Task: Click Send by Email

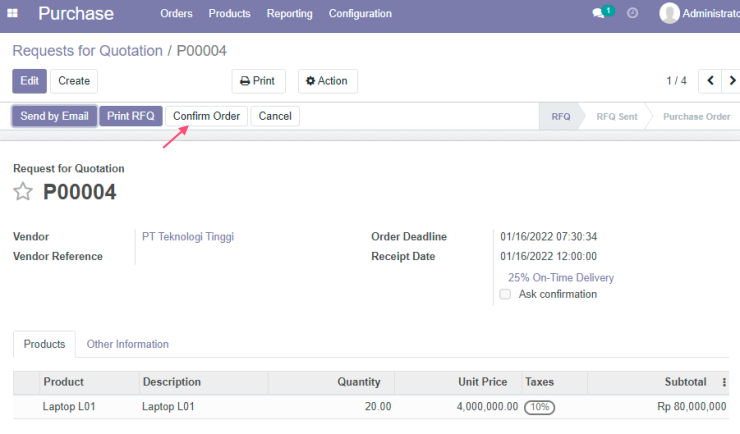Action: pos(54,116)
